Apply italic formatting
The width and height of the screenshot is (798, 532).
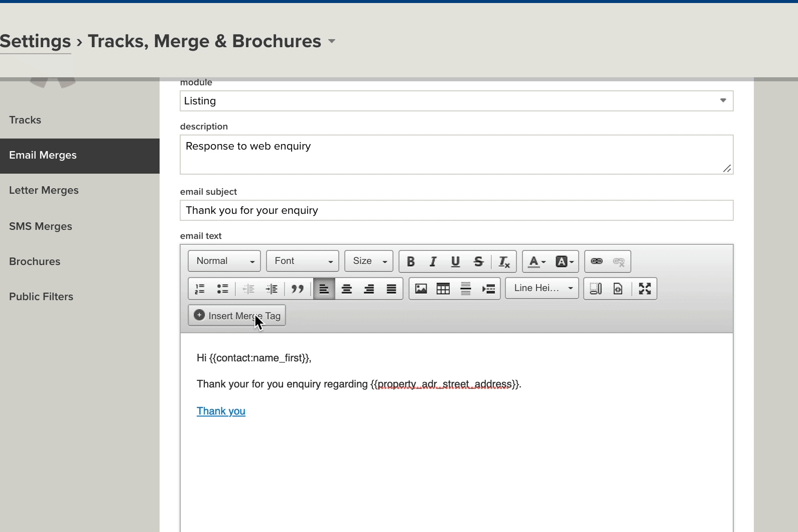click(433, 261)
